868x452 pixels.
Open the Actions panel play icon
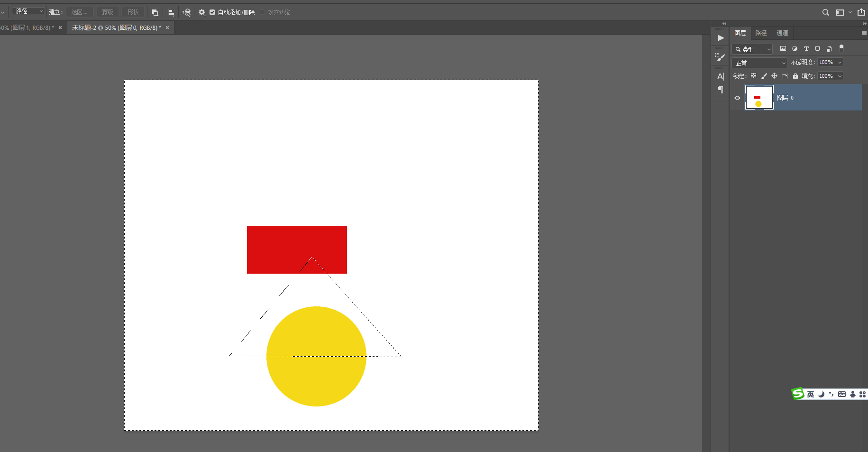click(x=721, y=38)
